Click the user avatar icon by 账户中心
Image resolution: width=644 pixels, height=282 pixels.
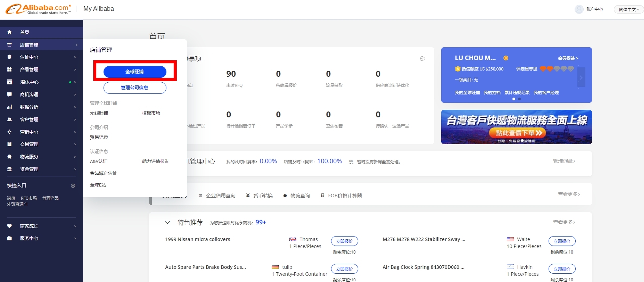tap(579, 9)
